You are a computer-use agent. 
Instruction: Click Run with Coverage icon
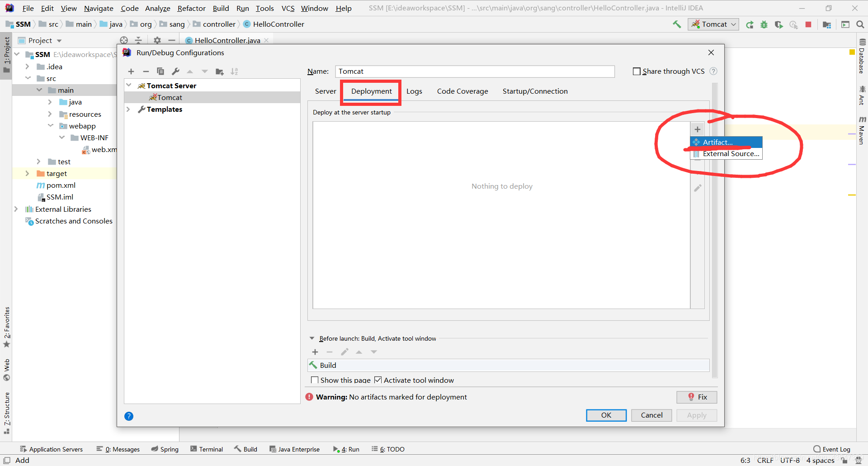[x=778, y=24]
